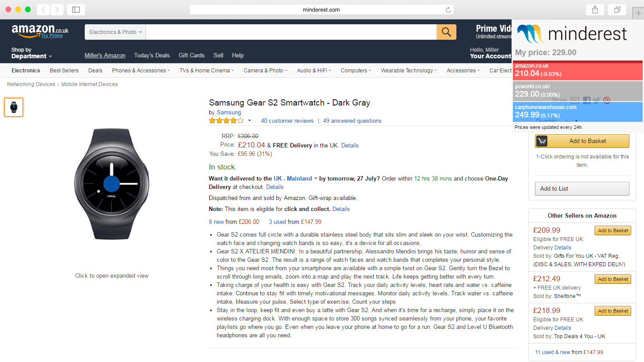Expand the star rating breakdown arrow
The height and width of the screenshot is (362, 644).
click(249, 121)
